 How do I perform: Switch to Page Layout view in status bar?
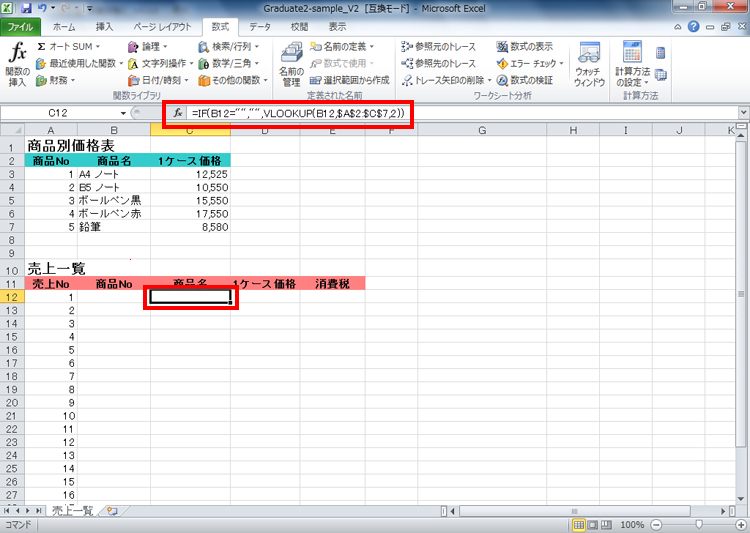pyautogui.click(x=593, y=525)
